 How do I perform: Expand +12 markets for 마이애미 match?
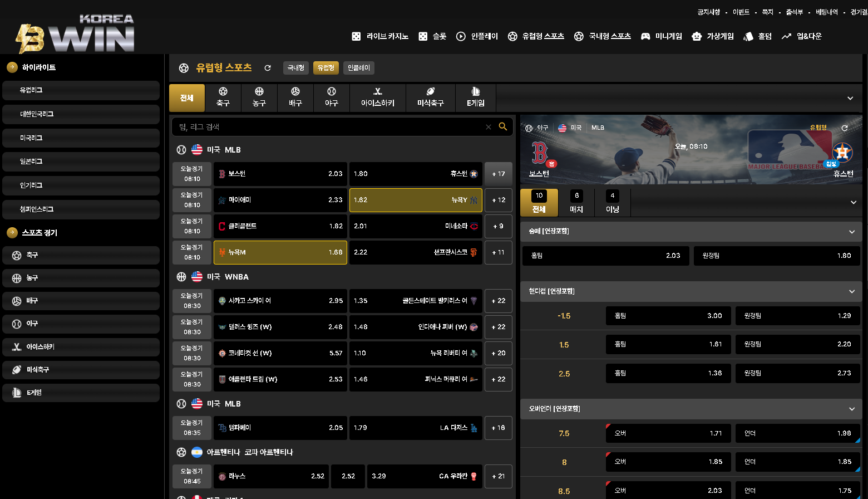coord(499,200)
